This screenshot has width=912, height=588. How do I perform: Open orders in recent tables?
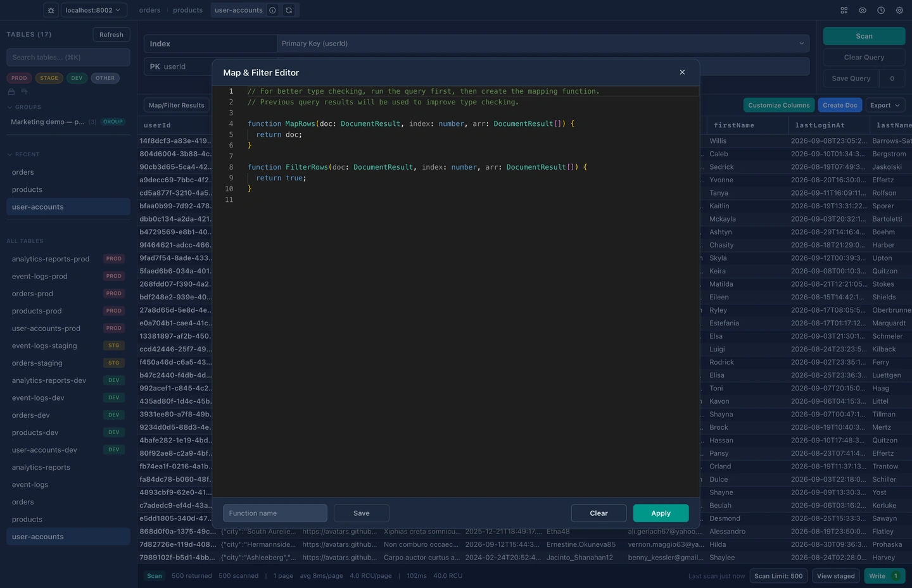point(68,172)
